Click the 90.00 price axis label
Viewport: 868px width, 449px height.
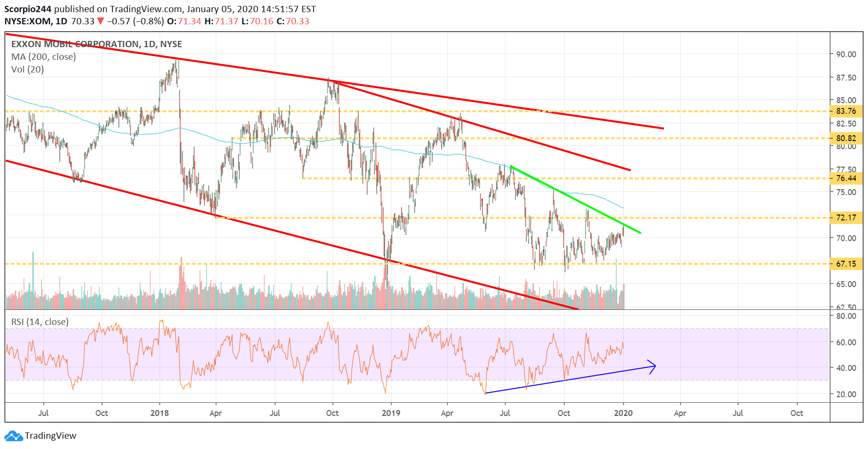click(x=846, y=54)
